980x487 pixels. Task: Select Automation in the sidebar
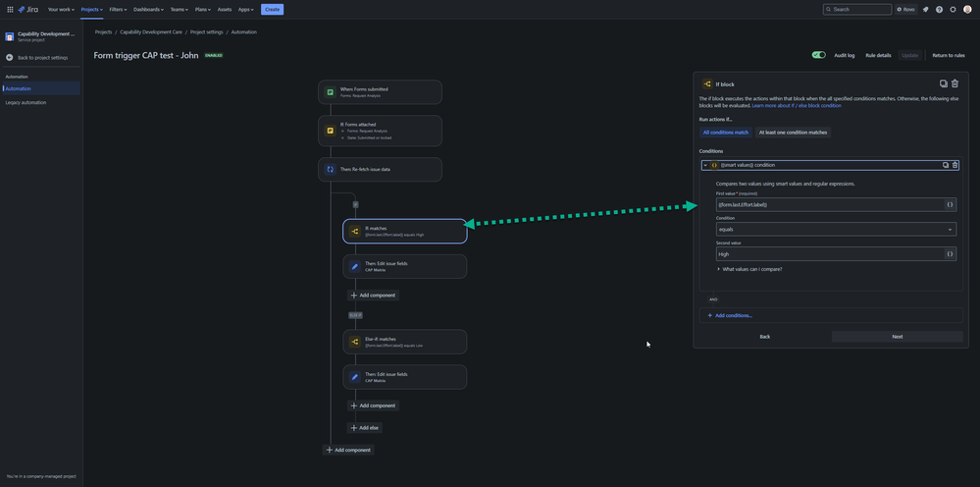41,88
